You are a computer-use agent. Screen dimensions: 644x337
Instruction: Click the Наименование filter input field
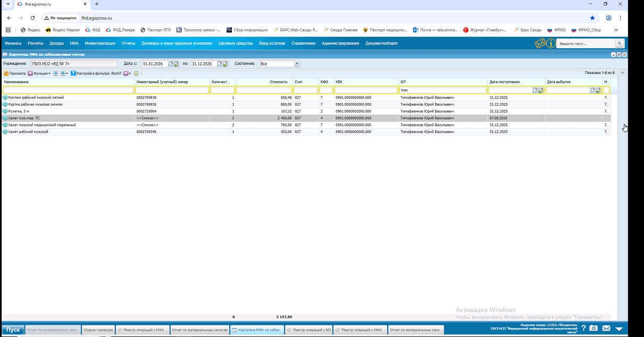pyautogui.click(x=68, y=90)
